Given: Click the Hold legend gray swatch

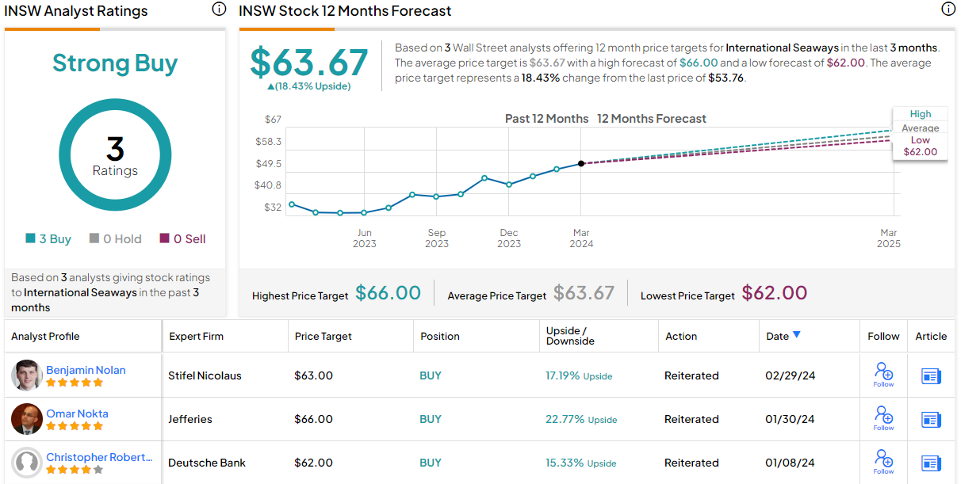Looking at the screenshot, I should 94,238.
